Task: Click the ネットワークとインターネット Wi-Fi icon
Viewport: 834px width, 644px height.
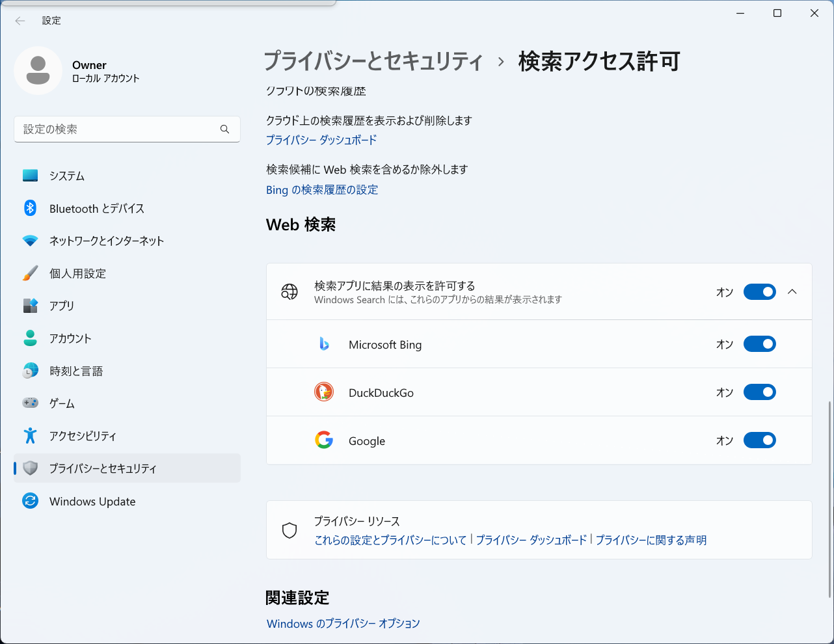Action: (30, 241)
